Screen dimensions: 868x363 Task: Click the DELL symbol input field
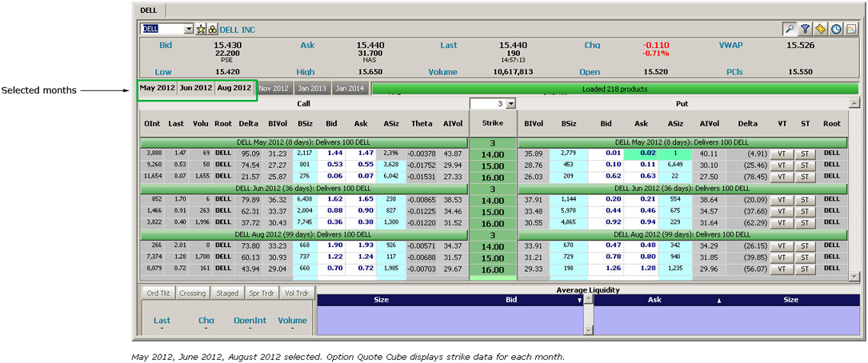click(163, 29)
